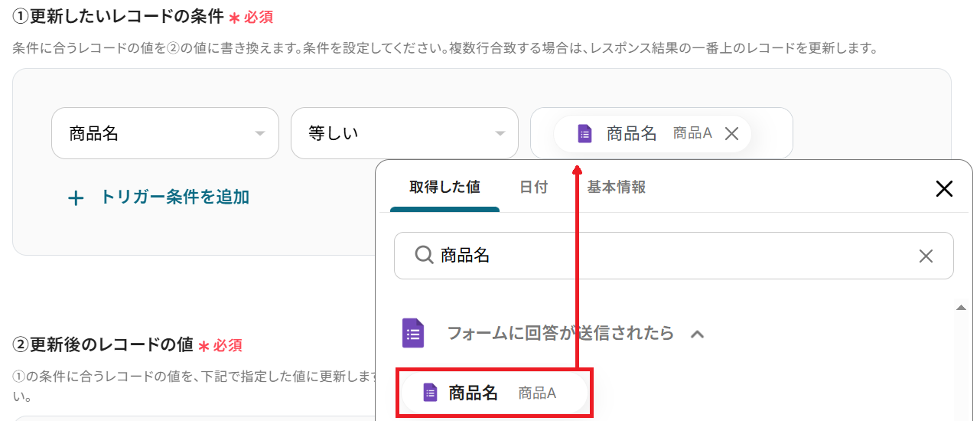Image resolution: width=980 pixels, height=421 pixels.
Task: Click the scroll-up arrow in the popup list
Action: [x=961, y=308]
